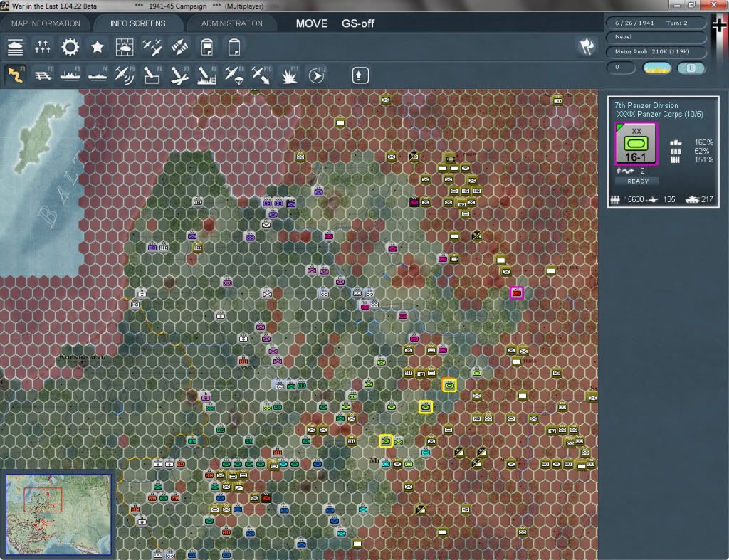
Task: Click the reinforcement arrows icon
Action: [x=179, y=48]
